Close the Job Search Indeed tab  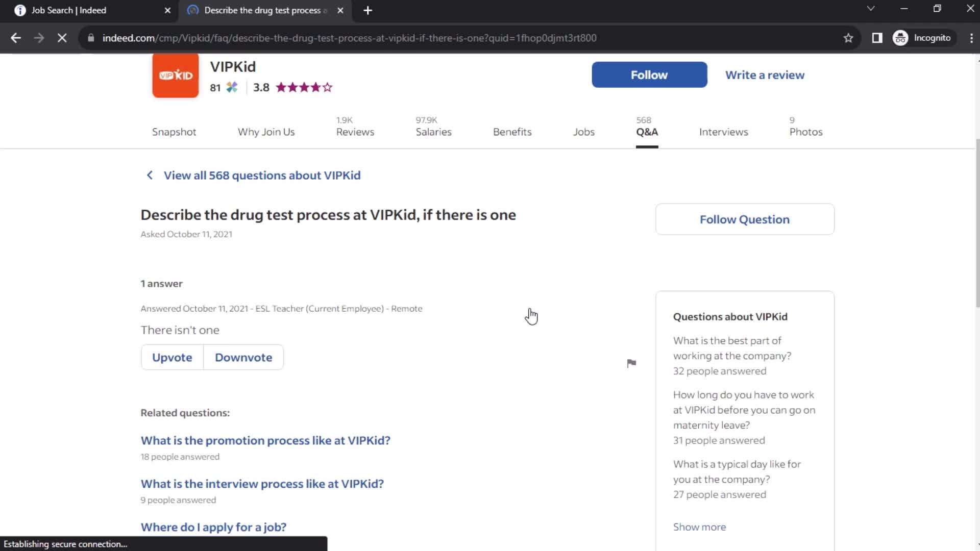pyautogui.click(x=167, y=10)
